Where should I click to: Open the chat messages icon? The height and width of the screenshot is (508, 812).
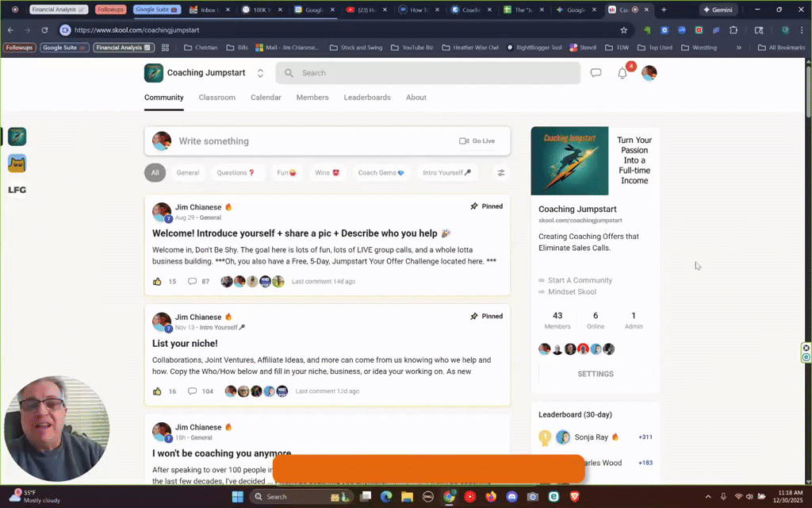pyautogui.click(x=596, y=73)
